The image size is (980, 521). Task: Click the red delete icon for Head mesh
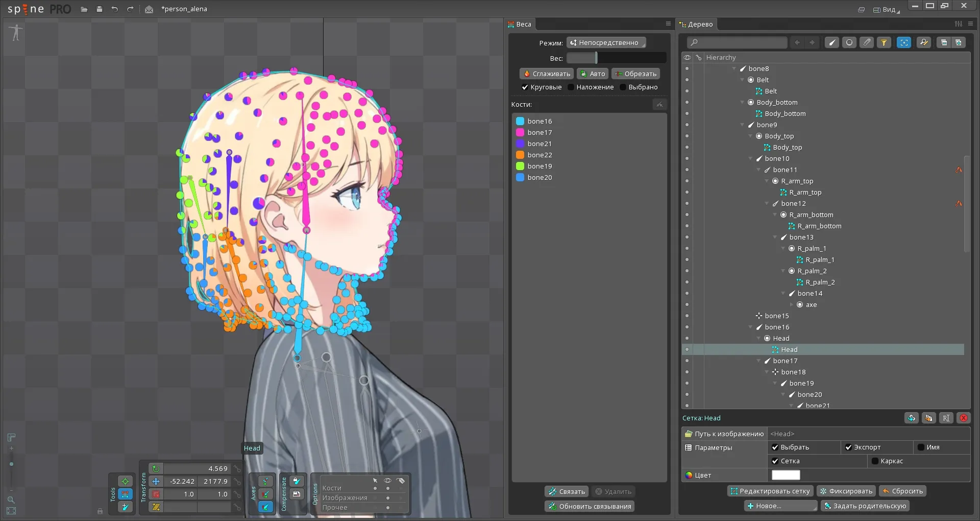click(964, 418)
